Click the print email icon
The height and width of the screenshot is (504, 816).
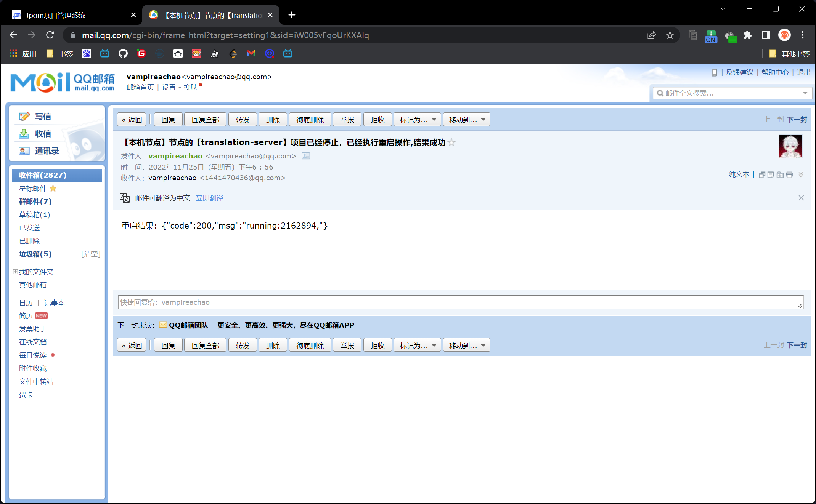click(x=789, y=175)
